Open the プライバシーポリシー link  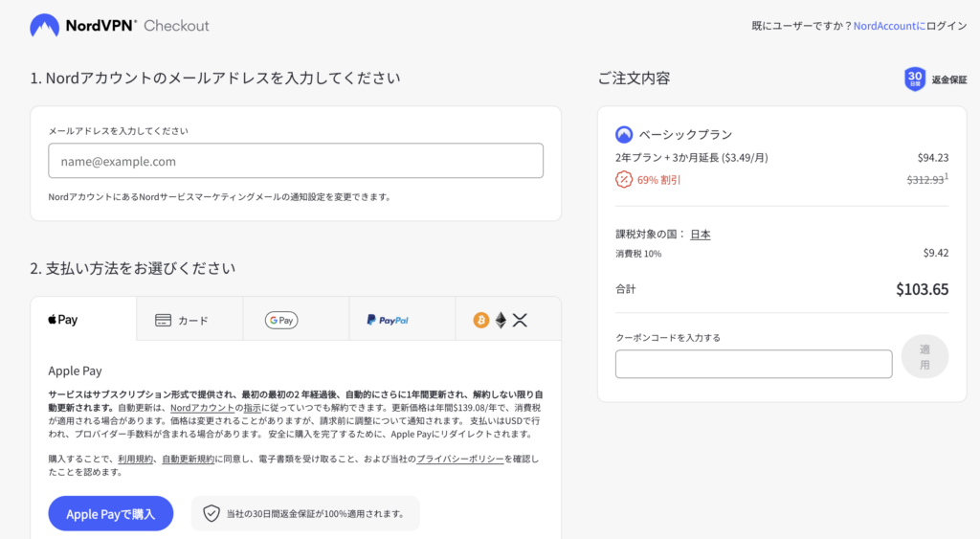pyautogui.click(x=460, y=459)
